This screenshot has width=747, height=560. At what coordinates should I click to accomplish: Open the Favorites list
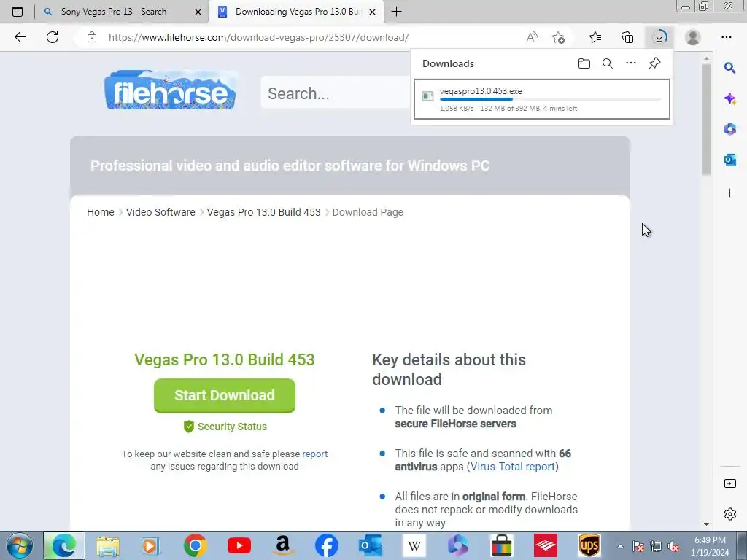pos(595,37)
